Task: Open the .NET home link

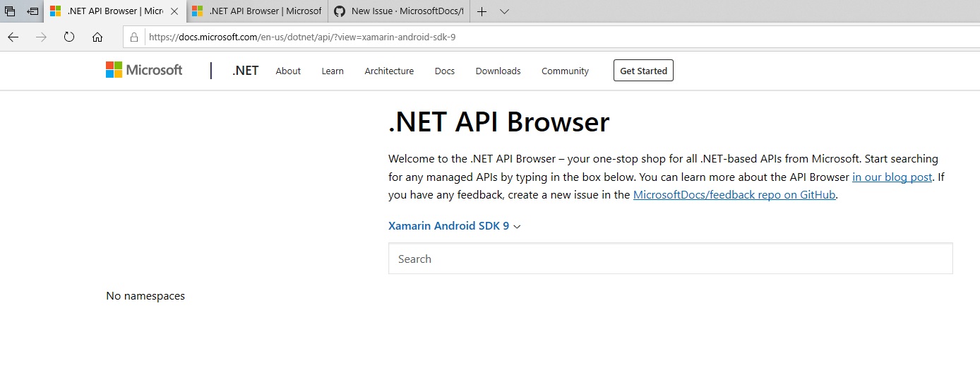Action: click(x=245, y=71)
